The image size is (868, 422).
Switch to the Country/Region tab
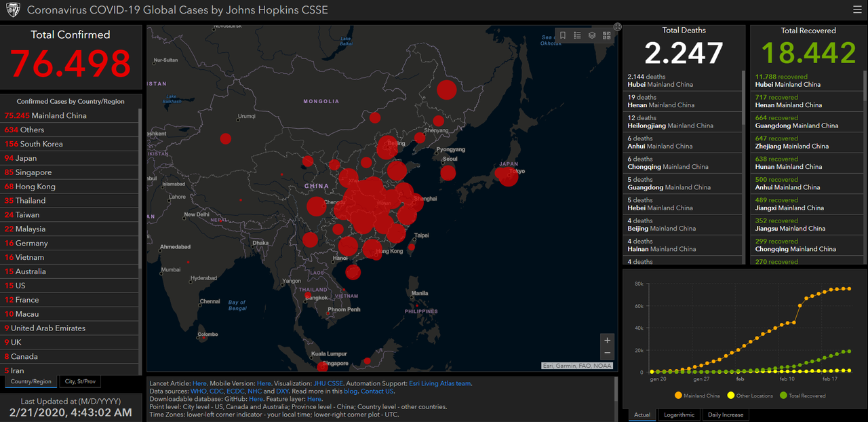click(31, 381)
